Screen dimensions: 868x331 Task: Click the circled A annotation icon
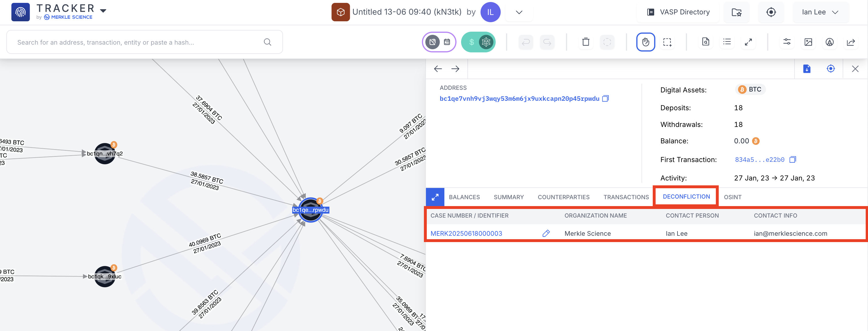click(x=829, y=42)
